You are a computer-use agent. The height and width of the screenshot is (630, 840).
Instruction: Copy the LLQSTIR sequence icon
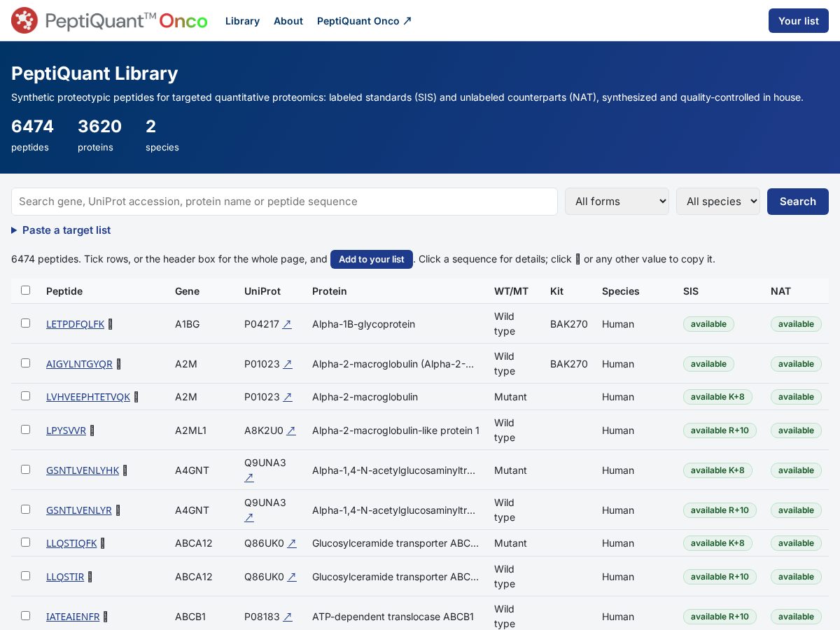[90, 577]
